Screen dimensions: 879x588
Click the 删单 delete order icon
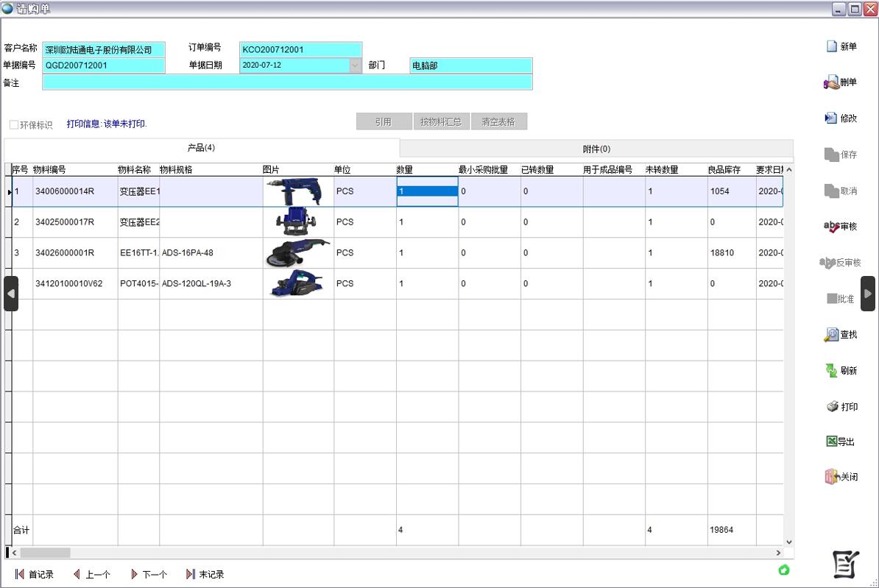point(831,82)
